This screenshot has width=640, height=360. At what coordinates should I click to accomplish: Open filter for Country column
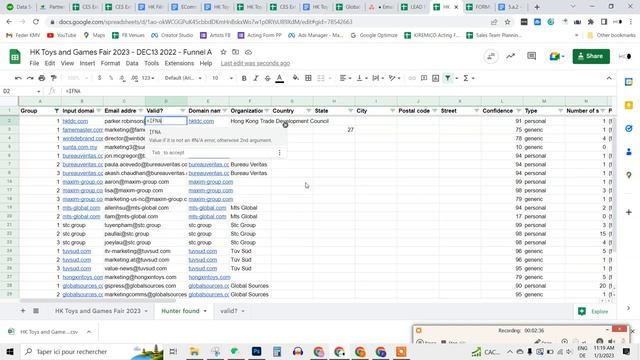click(x=309, y=111)
